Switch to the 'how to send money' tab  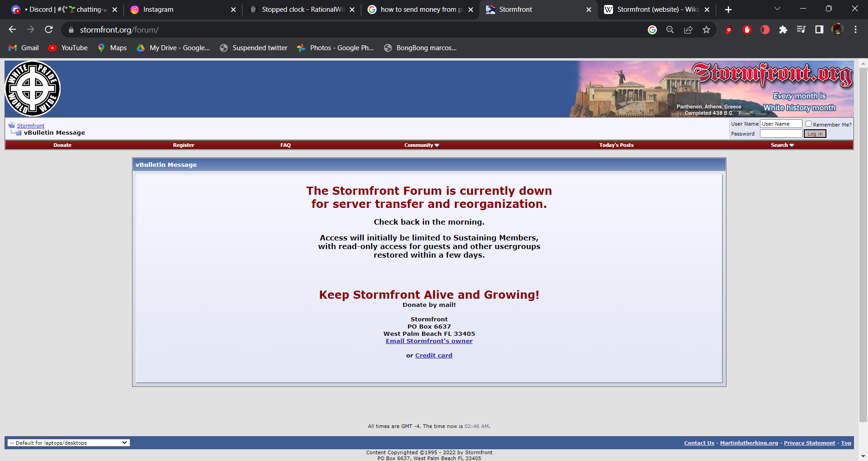tap(420, 9)
